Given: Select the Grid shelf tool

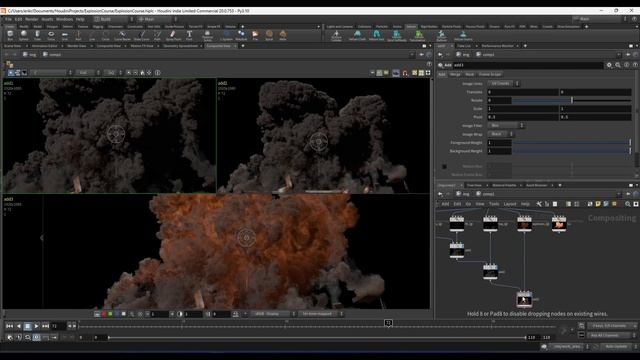Looking at the screenshot, I should [64, 35].
